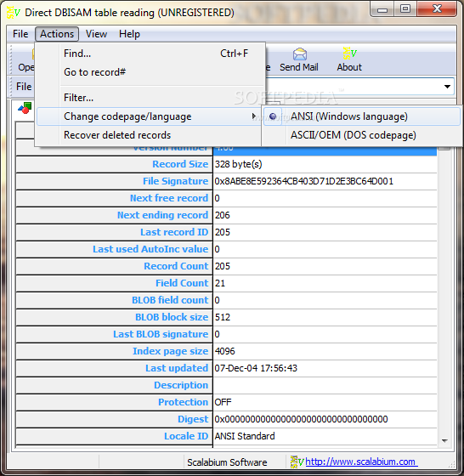Click the Protection label

point(184,402)
